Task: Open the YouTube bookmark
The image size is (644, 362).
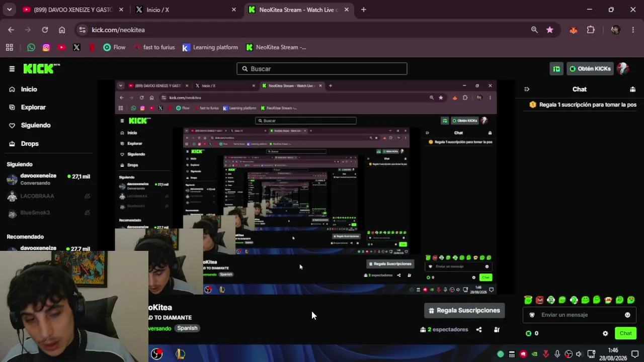Action: point(61,47)
